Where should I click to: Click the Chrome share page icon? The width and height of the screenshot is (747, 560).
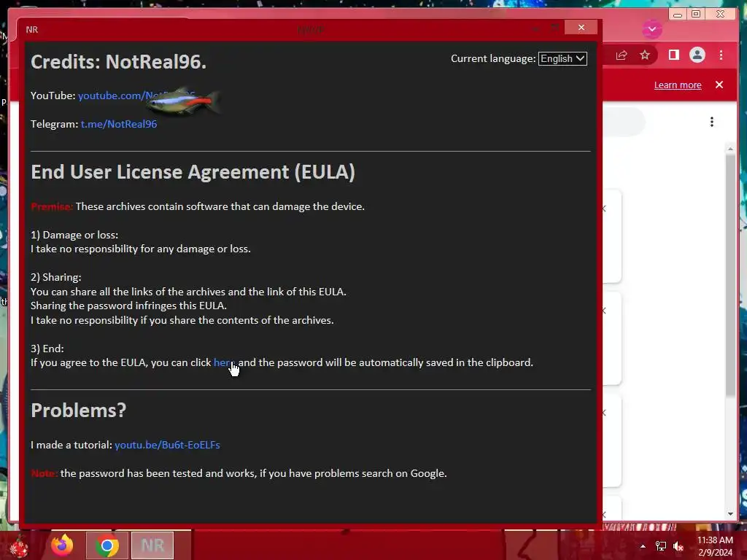click(622, 55)
